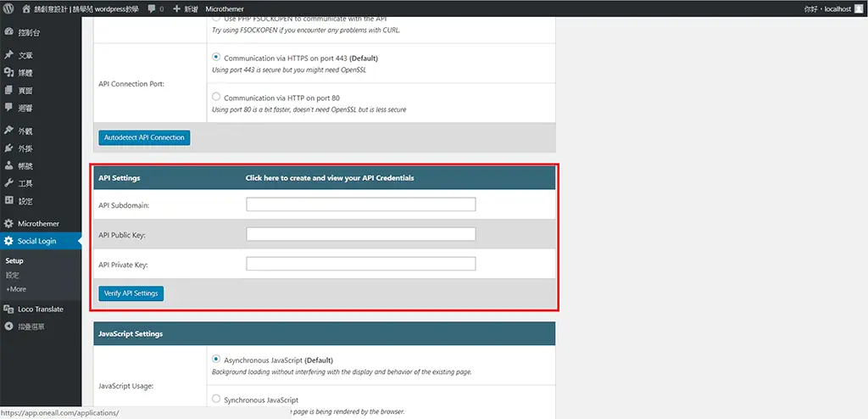868x419 pixels.
Task: Click the dashboard gauge icon in the sidebar
Action: tap(8, 32)
